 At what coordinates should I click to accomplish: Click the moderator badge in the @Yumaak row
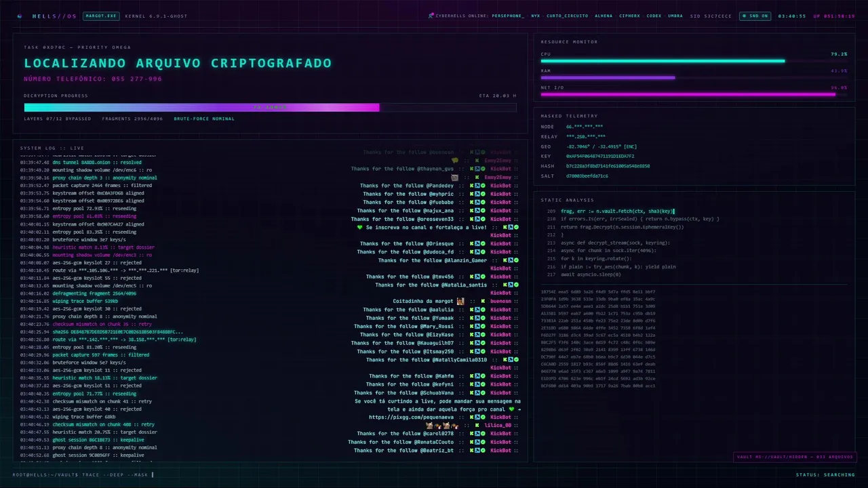[477, 318]
